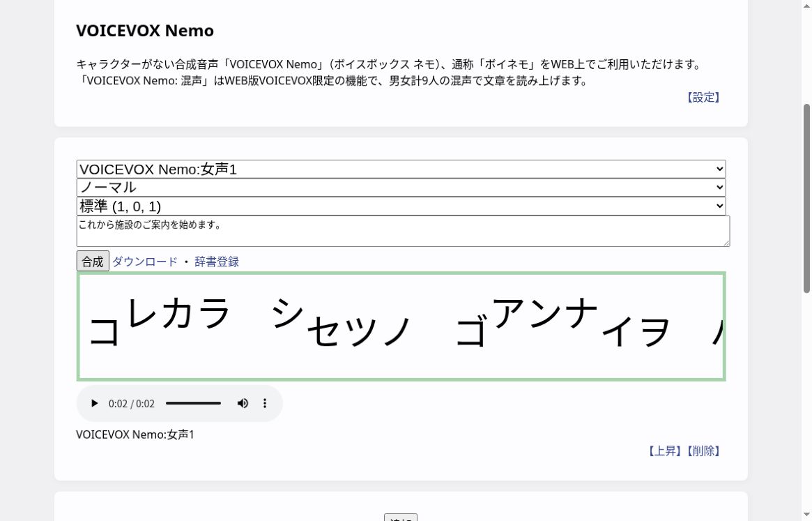
Task: Click the ダウンロード link
Action: click(x=144, y=262)
